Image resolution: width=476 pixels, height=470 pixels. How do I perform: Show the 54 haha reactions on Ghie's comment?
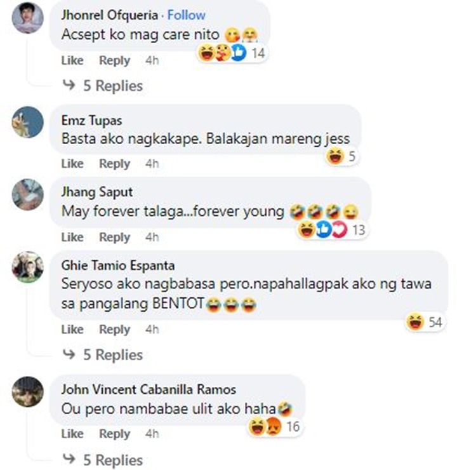(425, 322)
